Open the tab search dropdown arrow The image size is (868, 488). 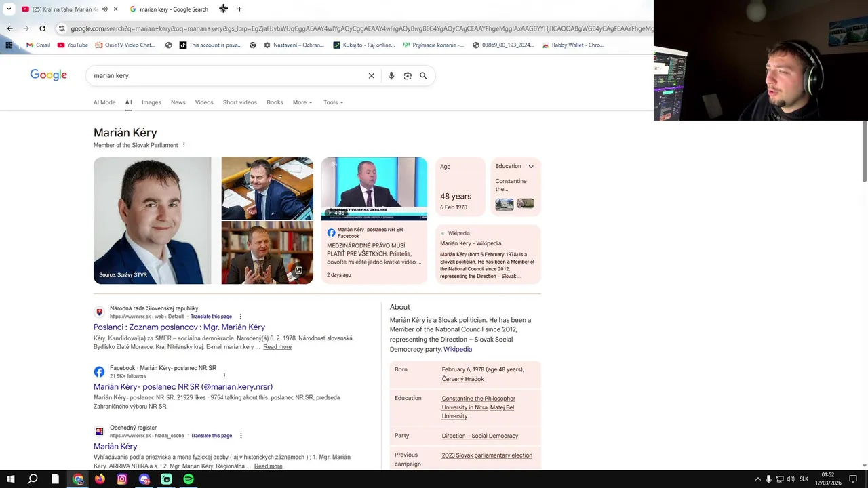[x=9, y=9]
